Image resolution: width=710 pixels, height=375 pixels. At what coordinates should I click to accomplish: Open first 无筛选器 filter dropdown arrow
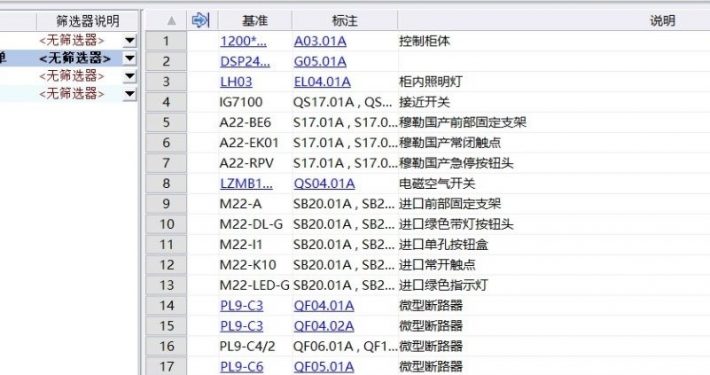(130, 40)
